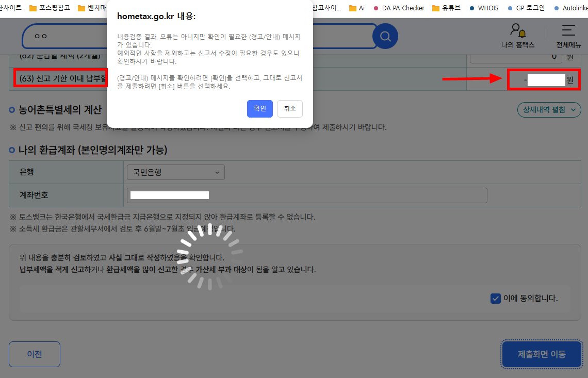Screen dimensions: 588x378
Task: Select the 나의 환급계좌 heading text
Action: tap(93, 150)
